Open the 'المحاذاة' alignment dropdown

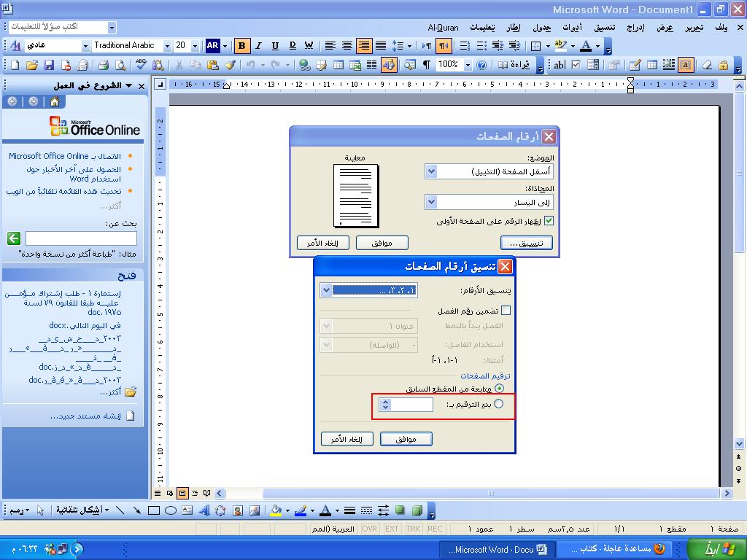(x=431, y=202)
